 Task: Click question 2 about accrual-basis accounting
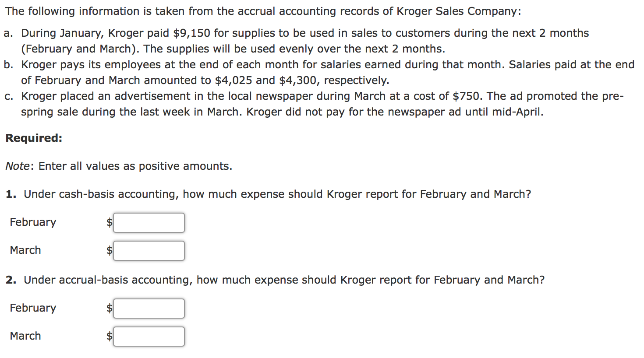point(275,280)
